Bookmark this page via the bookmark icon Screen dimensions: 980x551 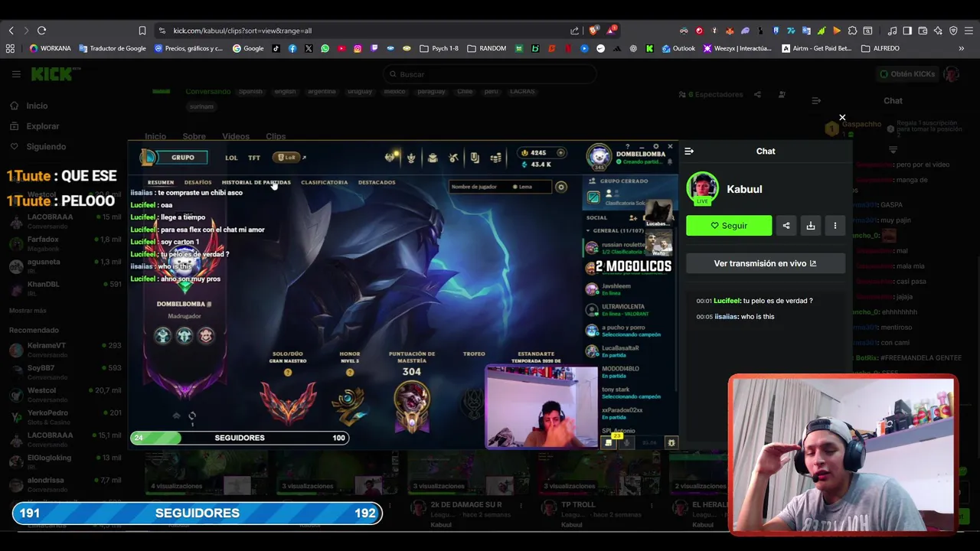click(142, 31)
